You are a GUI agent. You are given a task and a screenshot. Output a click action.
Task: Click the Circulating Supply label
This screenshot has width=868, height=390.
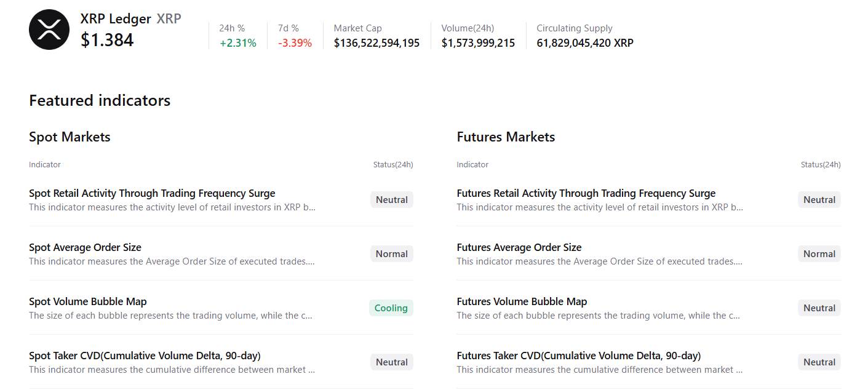click(x=575, y=28)
